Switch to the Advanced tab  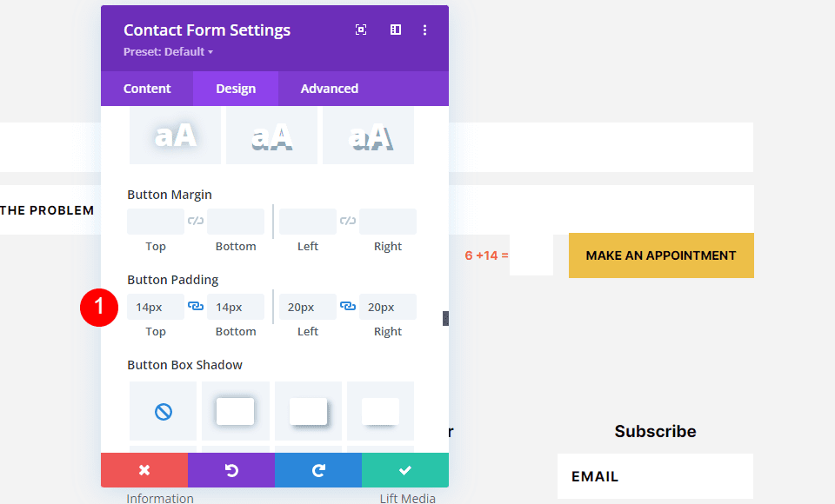329,88
